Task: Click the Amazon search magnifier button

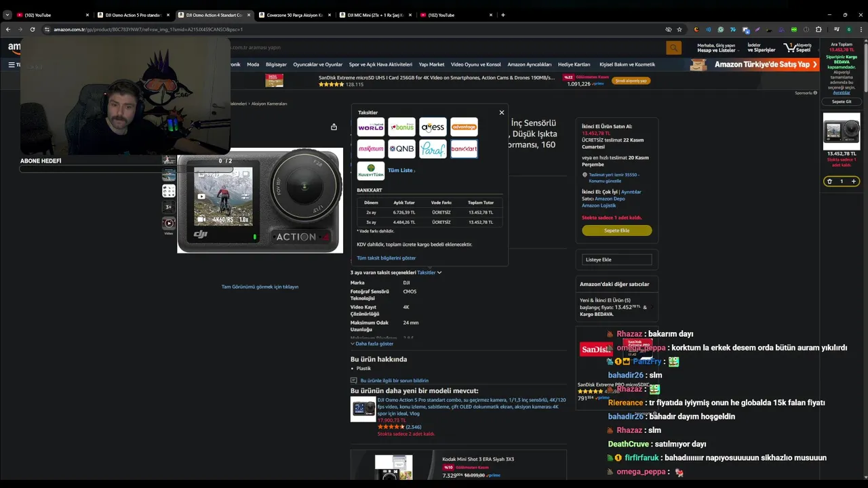Action: (x=673, y=47)
